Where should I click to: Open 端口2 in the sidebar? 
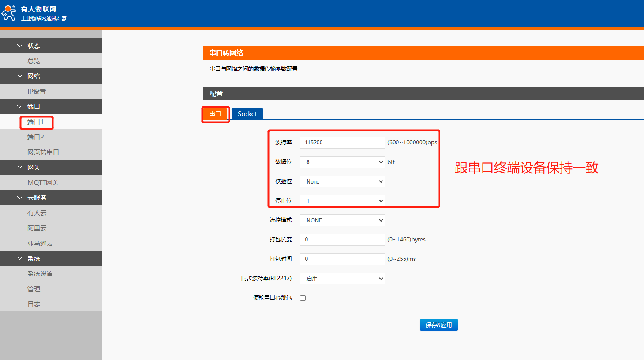(x=35, y=137)
